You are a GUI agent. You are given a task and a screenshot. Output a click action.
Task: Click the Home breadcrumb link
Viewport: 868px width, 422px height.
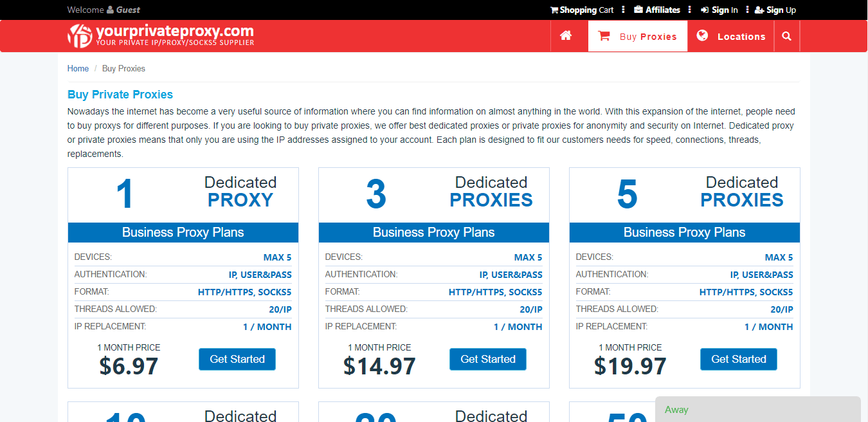[x=78, y=69]
